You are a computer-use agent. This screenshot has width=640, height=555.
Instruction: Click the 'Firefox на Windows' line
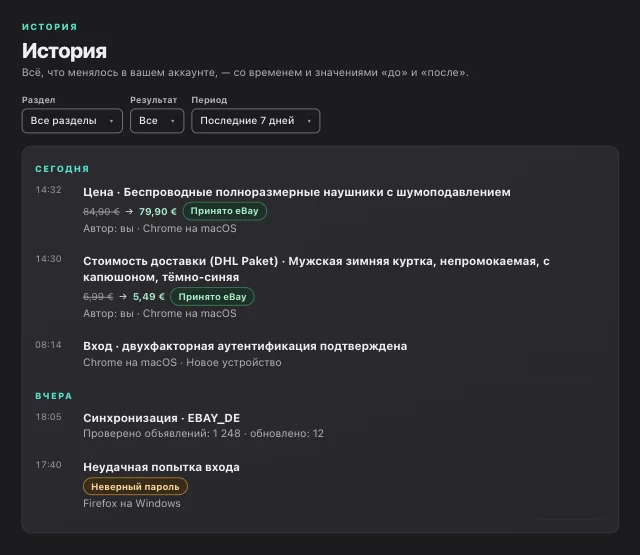[x=132, y=504]
